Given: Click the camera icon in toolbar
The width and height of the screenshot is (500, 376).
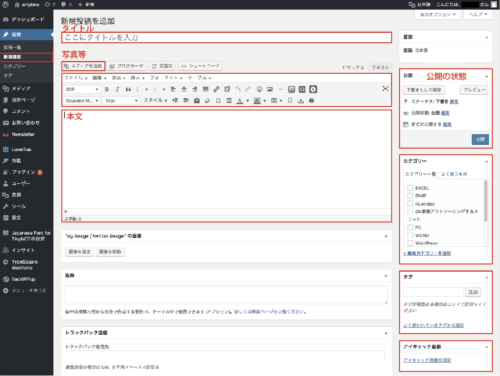Looking at the screenshot, I should (x=197, y=100).
